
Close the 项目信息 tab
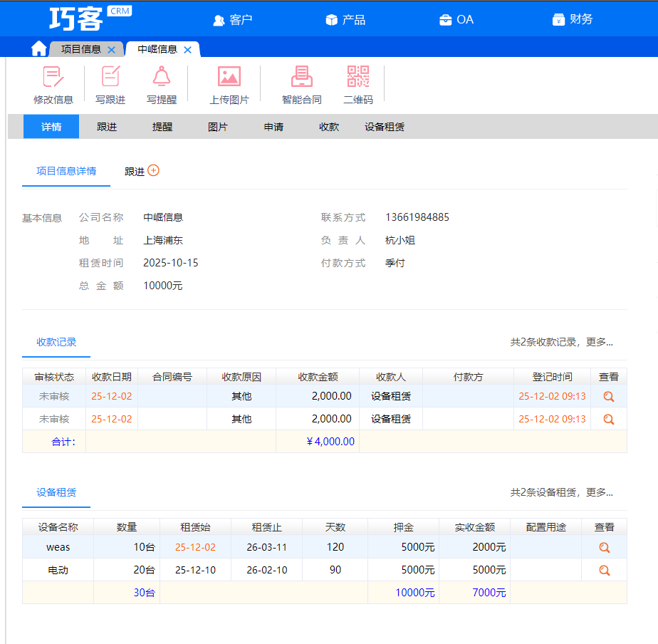click(111, 50)
